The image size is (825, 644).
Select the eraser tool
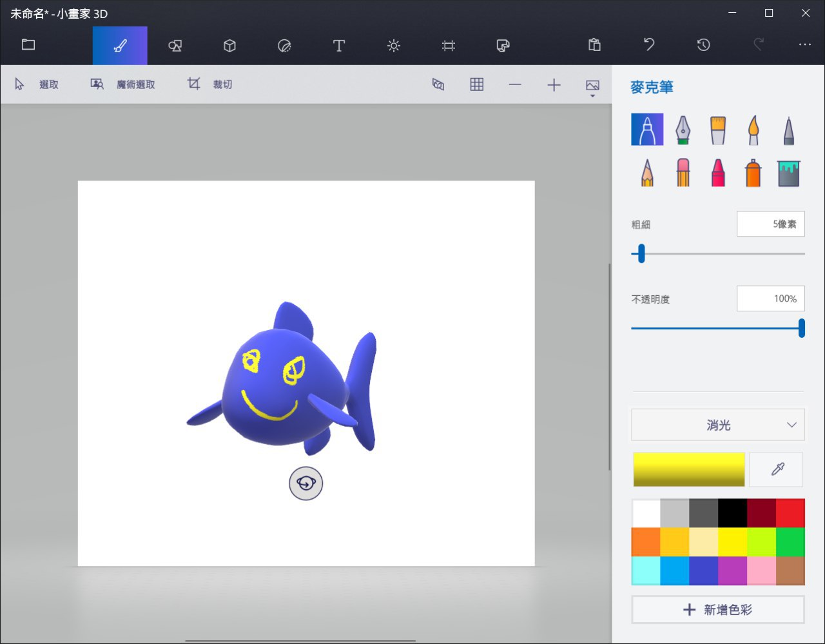tap(683, 173)
